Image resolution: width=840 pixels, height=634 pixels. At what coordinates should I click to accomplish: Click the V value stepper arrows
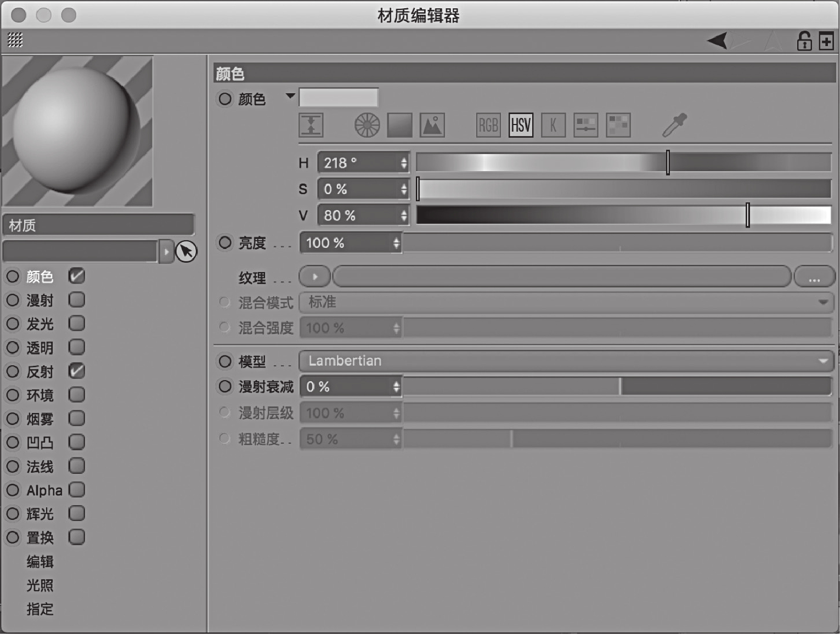coord(404,216)
